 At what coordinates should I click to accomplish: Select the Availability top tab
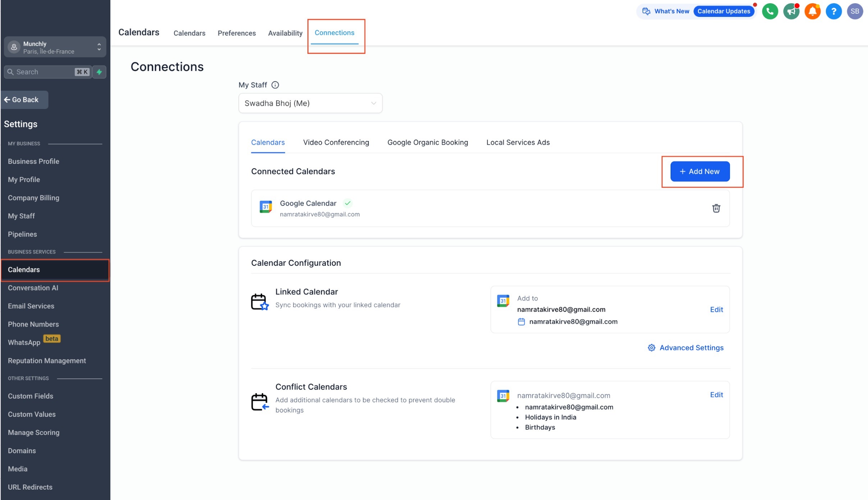pos(285,33)
